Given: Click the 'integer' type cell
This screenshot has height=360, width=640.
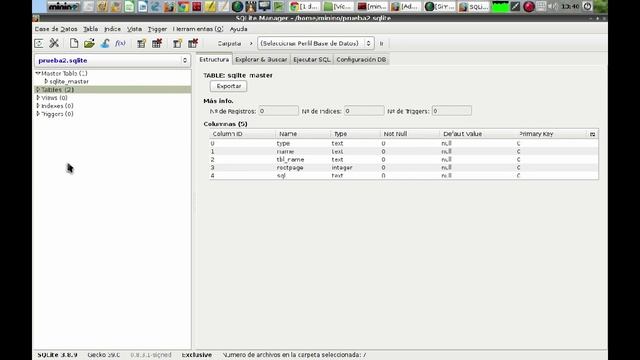Looking at the screenshot, I should pyautogui.click(x=342, y=168).
